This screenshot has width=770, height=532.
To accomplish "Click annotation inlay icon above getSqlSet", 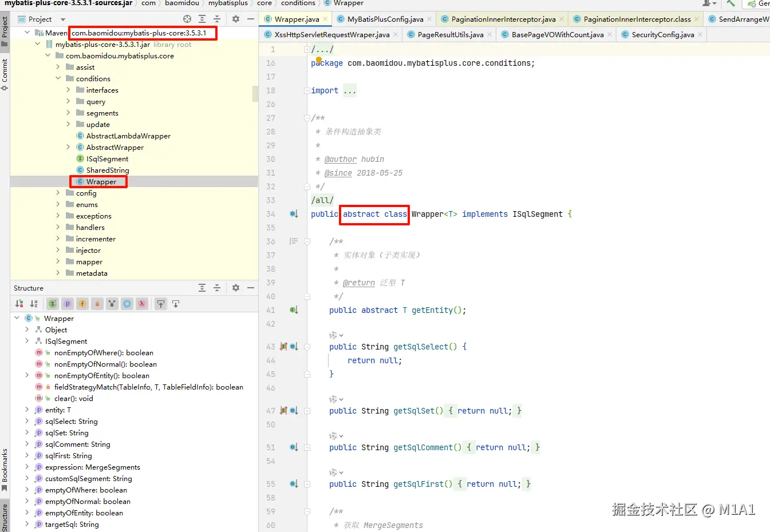I will [336, 399].
